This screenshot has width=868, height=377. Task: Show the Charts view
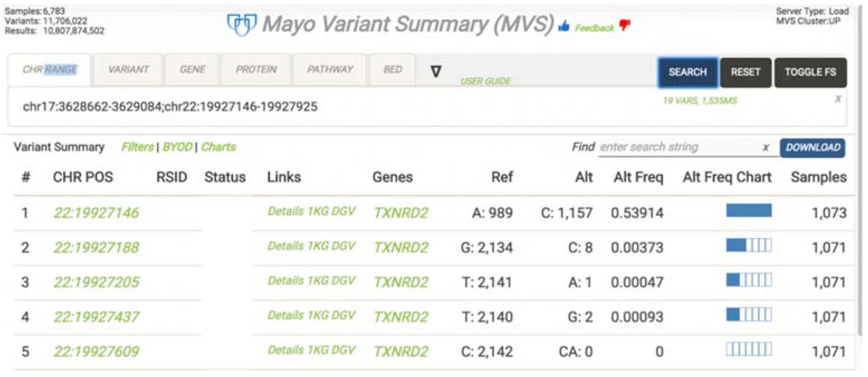218,147
